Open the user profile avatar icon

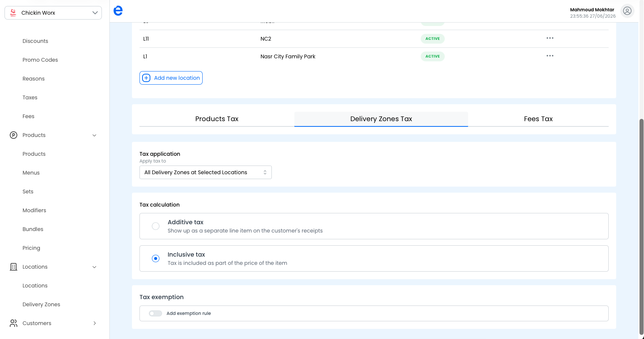[627, 11]
